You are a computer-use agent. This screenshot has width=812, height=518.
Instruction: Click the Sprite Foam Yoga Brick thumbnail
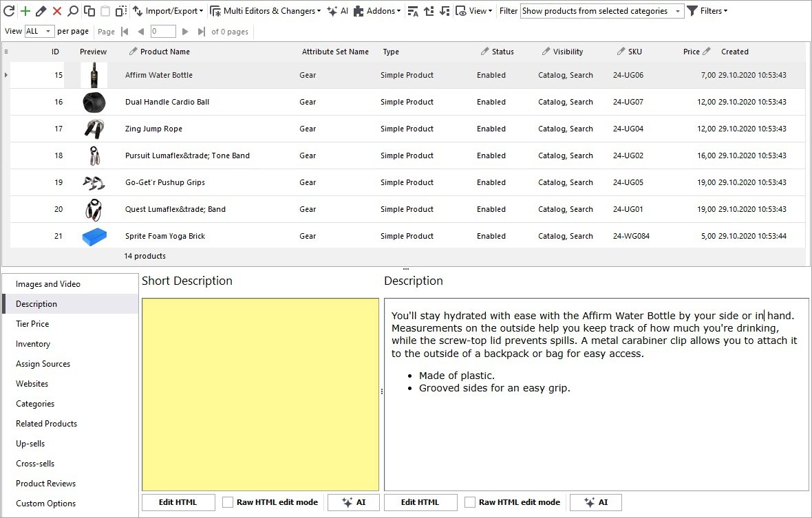tap(94, 236)
